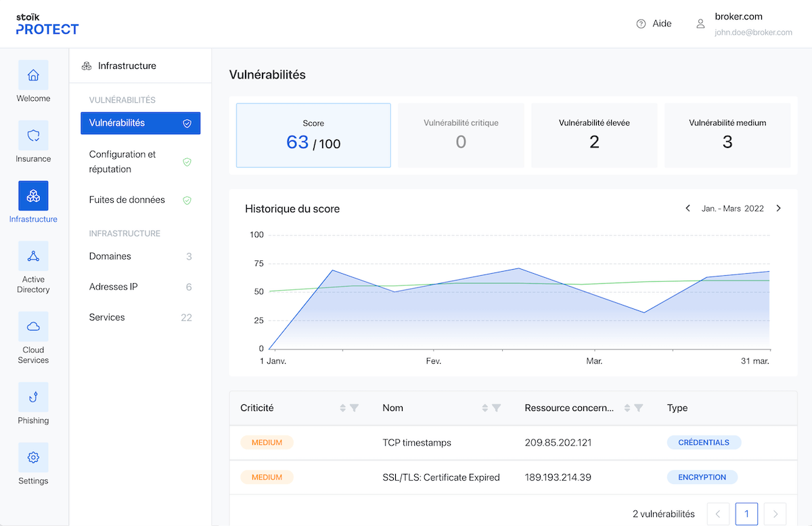The width and height of the screenshot is (812, 526).
Task: Open the Active Directory icon
Action: 33,256
